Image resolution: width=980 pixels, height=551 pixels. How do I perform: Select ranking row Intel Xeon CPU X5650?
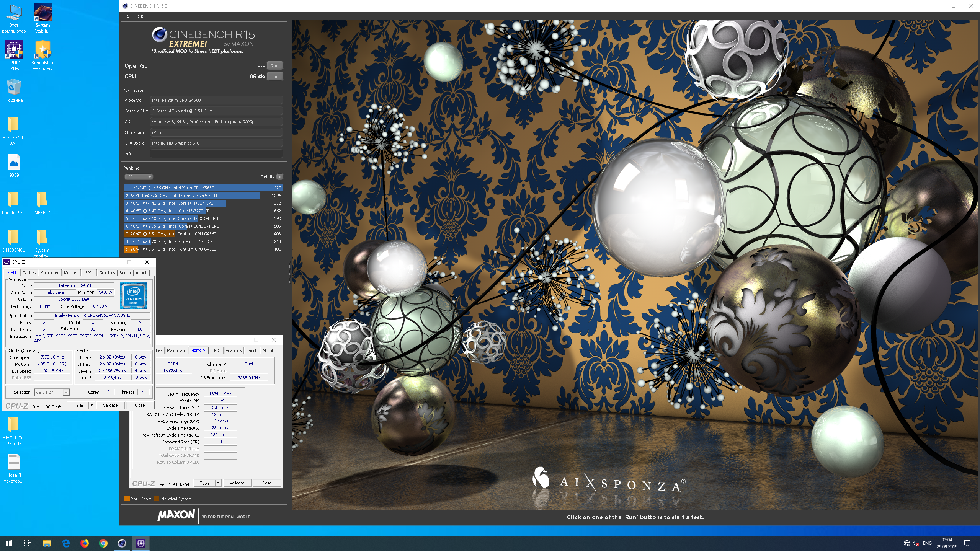[x=203, y=188]
